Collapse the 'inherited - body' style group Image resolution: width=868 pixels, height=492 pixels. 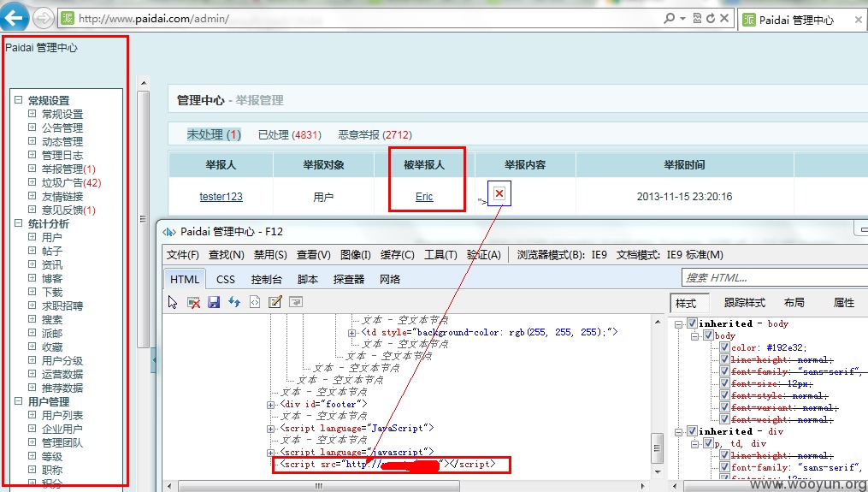pos(678,324)
